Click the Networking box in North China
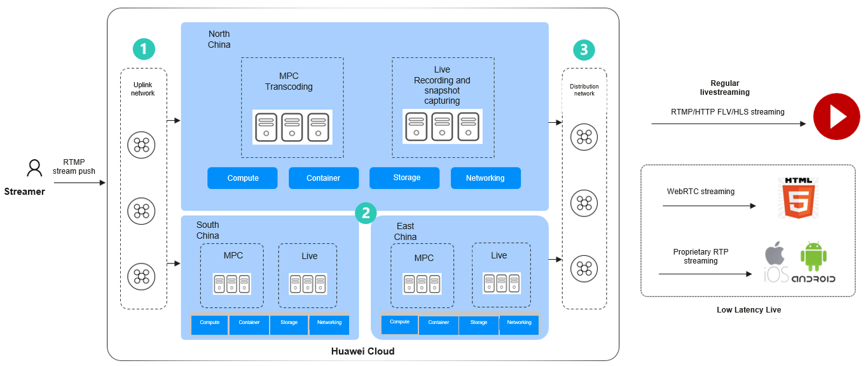Viewport: 868px width, 366px height. pyautogui.click(x=486, y=178)
